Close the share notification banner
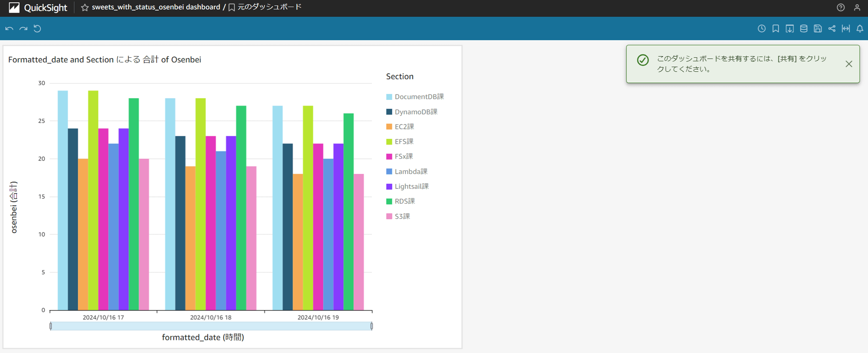The width and height of the screenshot is (868, 353). (x=849, y=64)
